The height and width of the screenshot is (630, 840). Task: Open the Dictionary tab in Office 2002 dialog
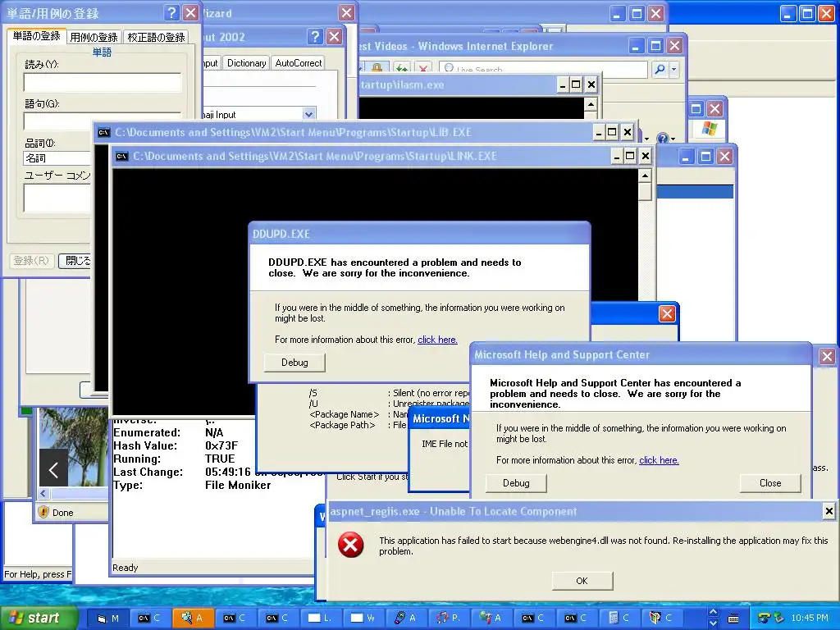246,63
